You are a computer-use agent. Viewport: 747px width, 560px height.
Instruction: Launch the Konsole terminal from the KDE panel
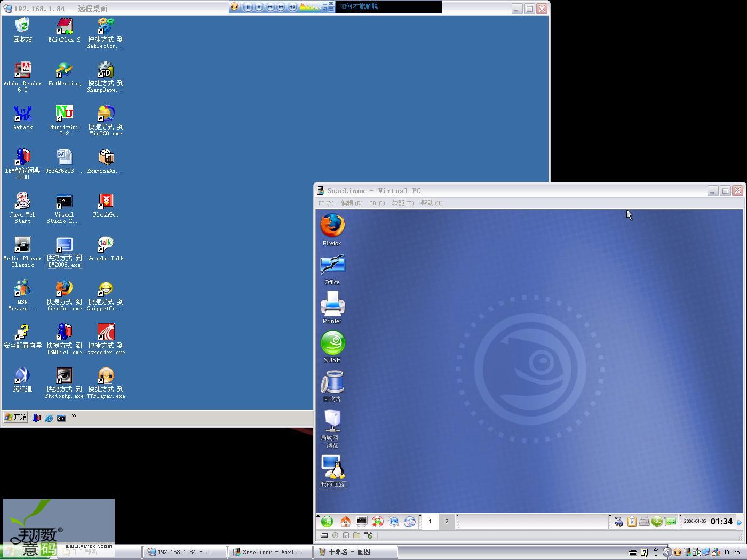362,522
